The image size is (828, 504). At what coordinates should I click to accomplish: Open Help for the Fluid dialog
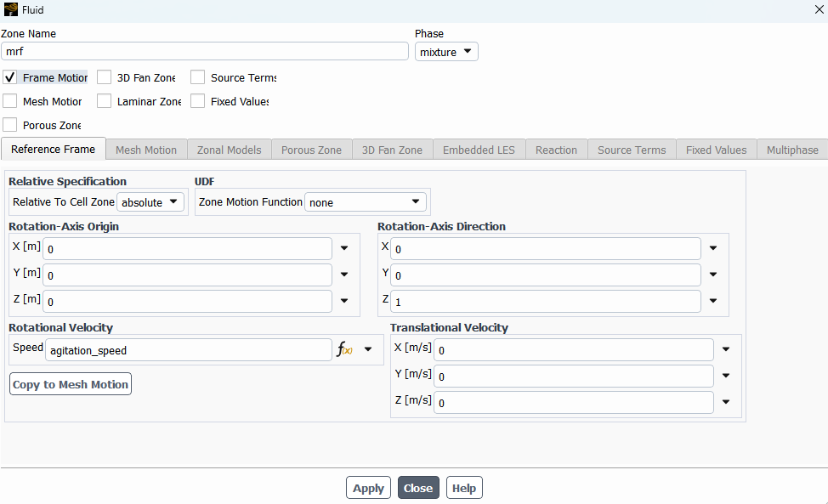click(464, 488)
